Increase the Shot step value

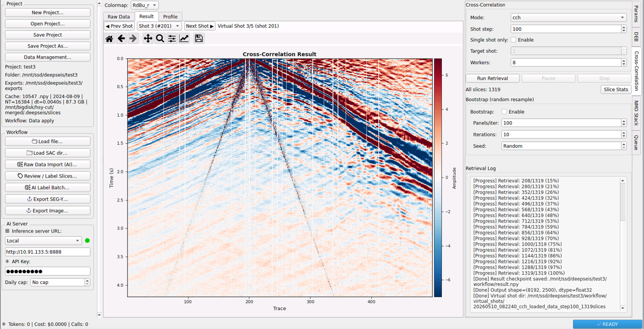pos(624,27)
